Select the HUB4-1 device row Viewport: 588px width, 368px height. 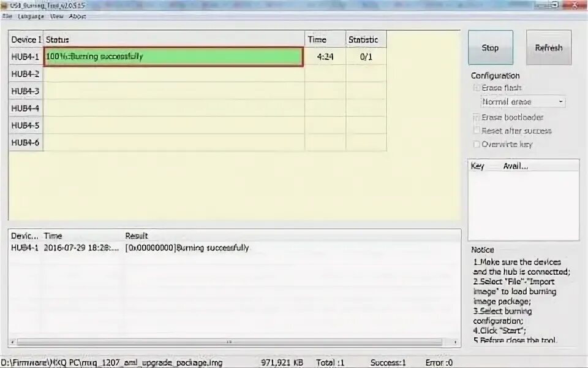[197, 56]
